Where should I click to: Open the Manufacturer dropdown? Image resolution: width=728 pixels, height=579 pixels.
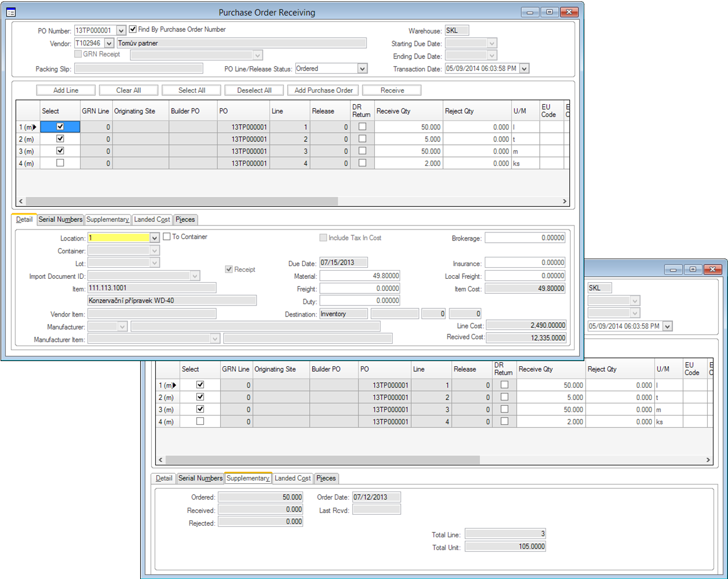[x=122, y=327]
